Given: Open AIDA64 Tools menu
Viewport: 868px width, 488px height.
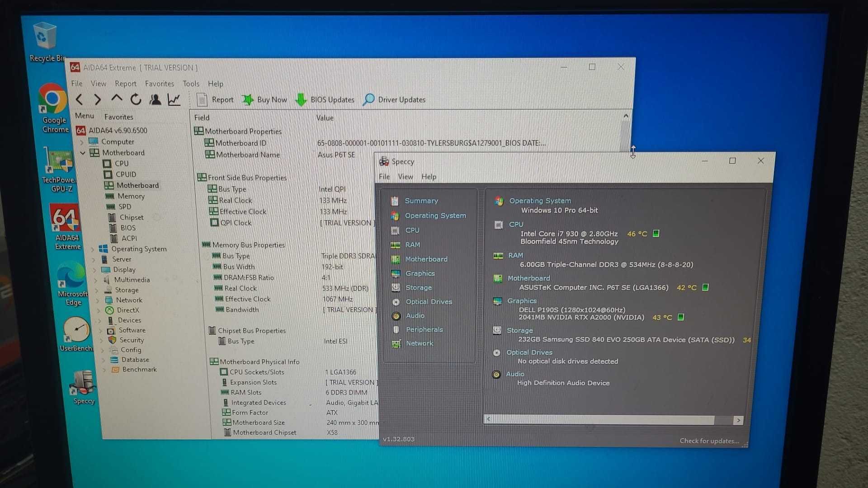Looking at the screenshot, I should click(191, 84).
